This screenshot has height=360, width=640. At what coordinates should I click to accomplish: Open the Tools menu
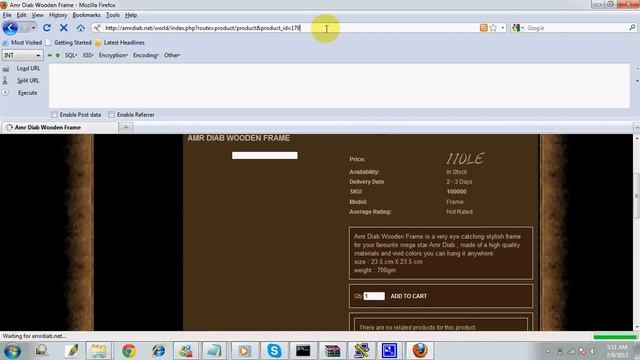click(113, 15)
